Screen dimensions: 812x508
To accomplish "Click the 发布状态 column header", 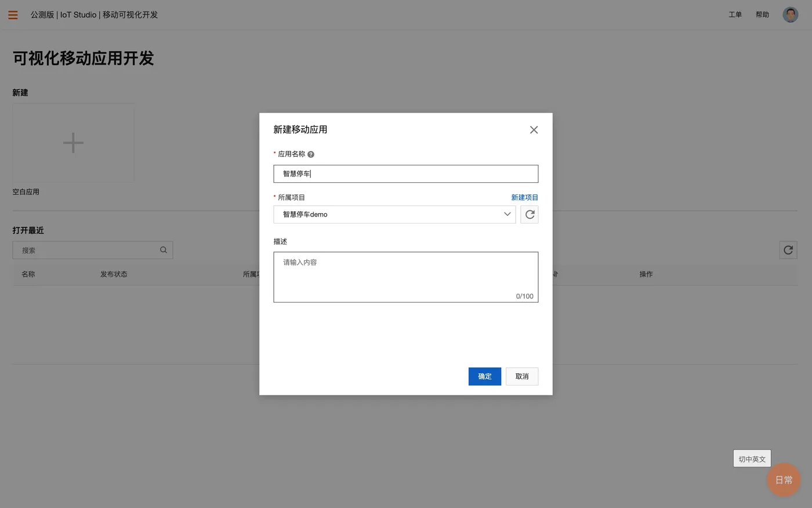I will [114, 274].
